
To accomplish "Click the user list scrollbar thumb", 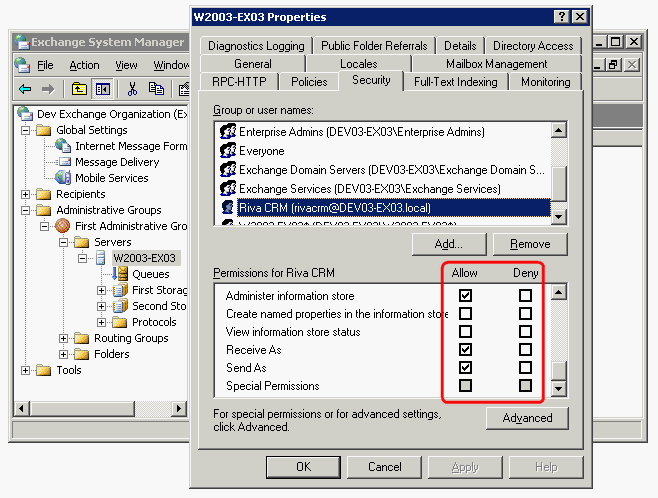I will click(559, 184).
